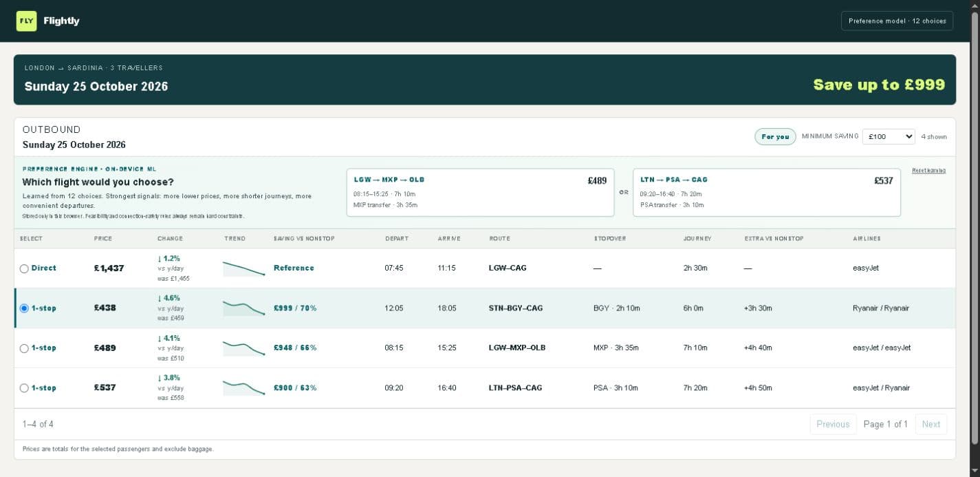Click the easyJet / Ryanair airline cell
Viewport: 980px width, 477px height.
point(881,388)
